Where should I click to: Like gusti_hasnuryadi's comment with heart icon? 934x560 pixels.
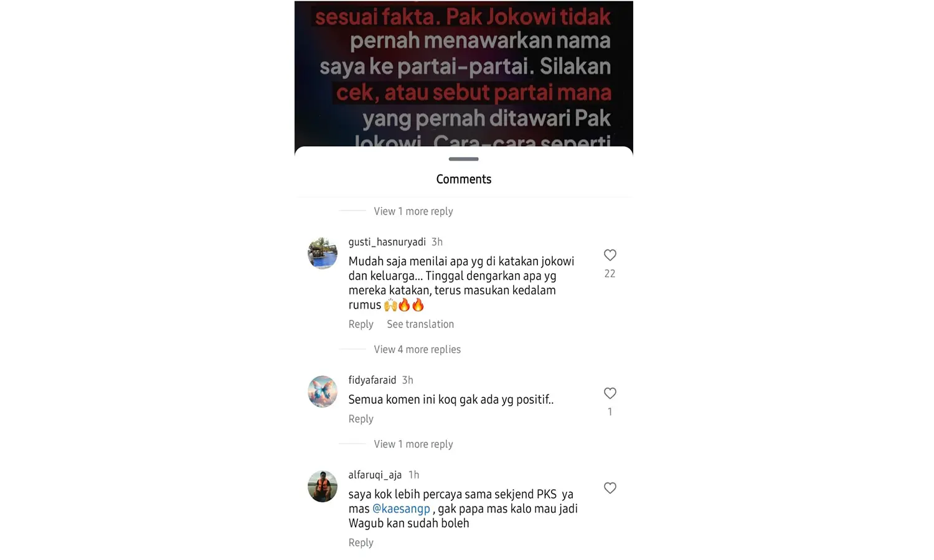coord(610,255)
